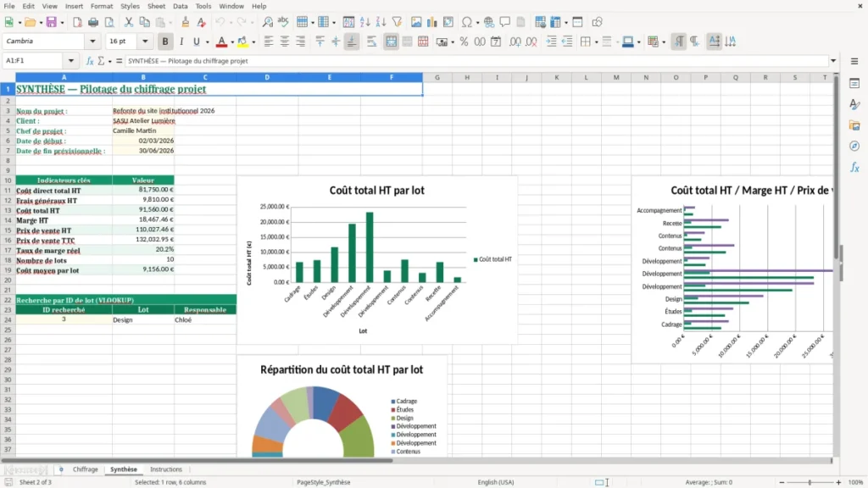Open the sidebar settings hamburger menu
868x488 pixels.
pos(854,61)
